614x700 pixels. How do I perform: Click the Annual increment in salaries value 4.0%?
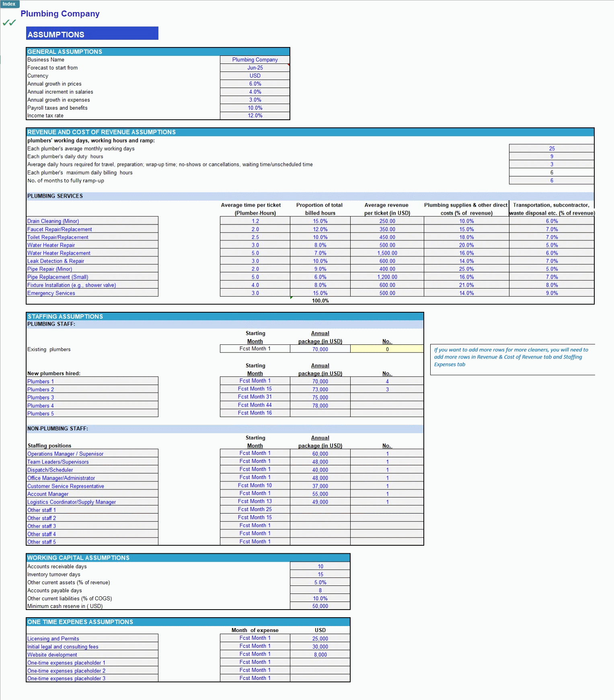(x=255, y=92)
